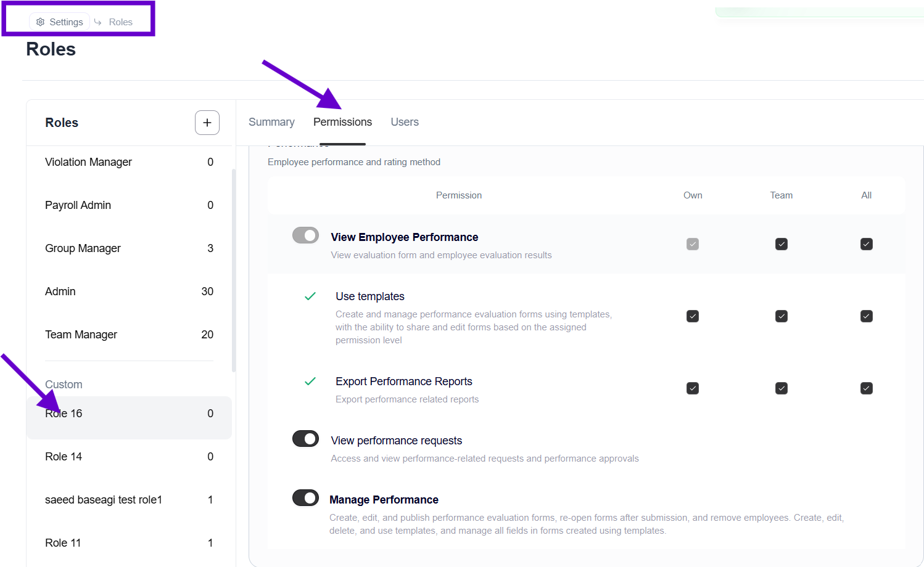
Task: Uncheck Team checkbox for View Employee Performance
Action: click(x=781, y=244)
